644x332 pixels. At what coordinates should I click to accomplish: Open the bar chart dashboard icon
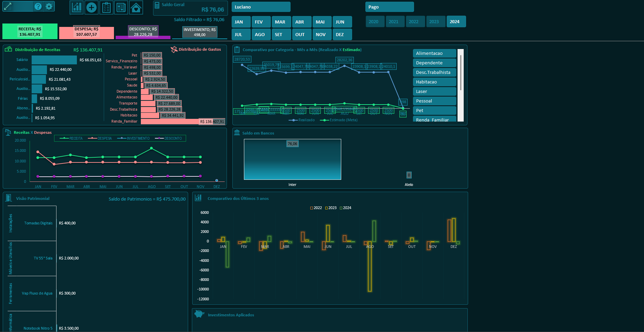pyautogui.click(x=76, y=7)
